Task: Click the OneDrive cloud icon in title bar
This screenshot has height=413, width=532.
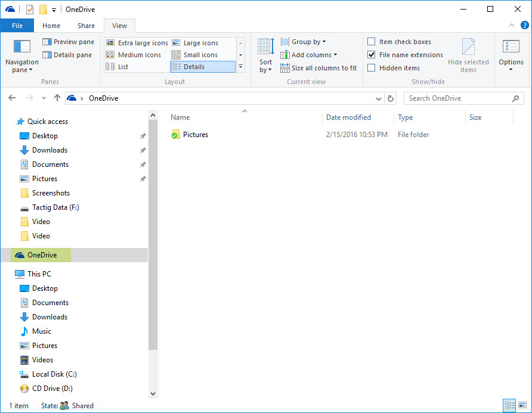Action: pos(10,9)
